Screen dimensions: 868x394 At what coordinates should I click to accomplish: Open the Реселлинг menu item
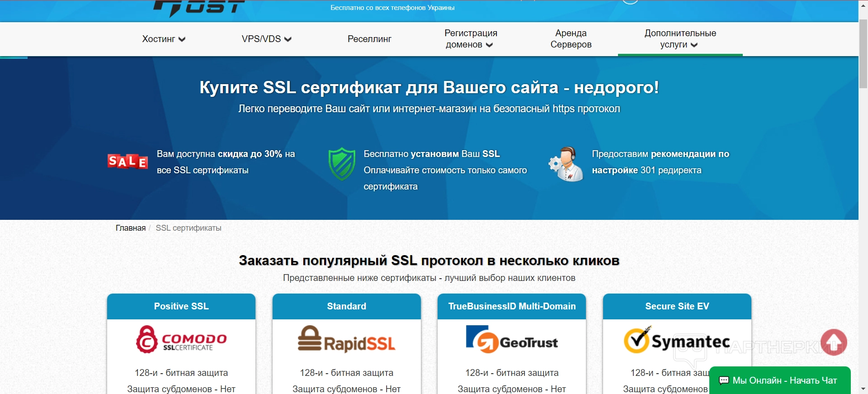click(369, 39)
